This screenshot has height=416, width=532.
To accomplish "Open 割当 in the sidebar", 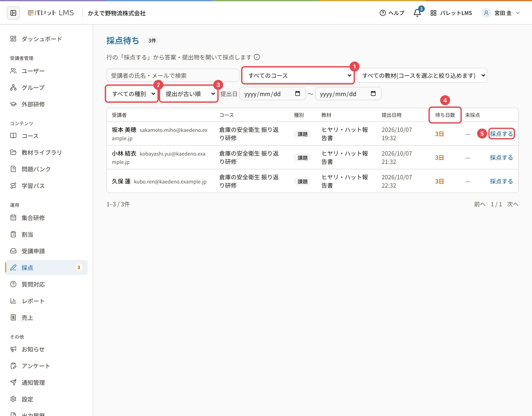I will (x=46, y=234).
